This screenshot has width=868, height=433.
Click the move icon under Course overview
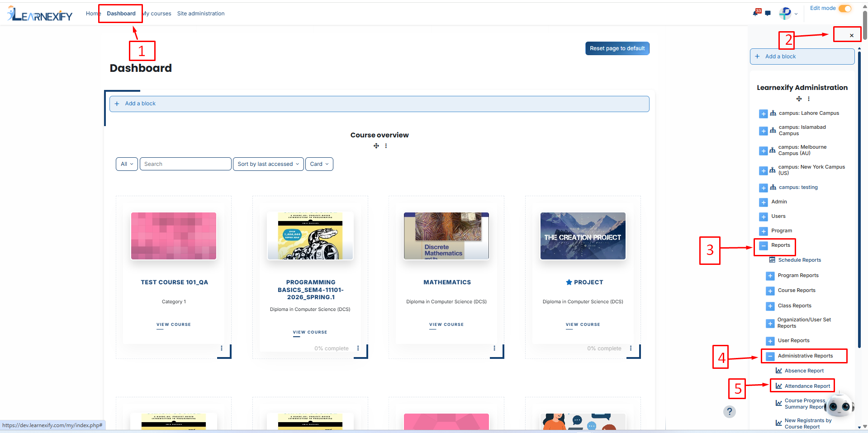click(x=376, y=146)
